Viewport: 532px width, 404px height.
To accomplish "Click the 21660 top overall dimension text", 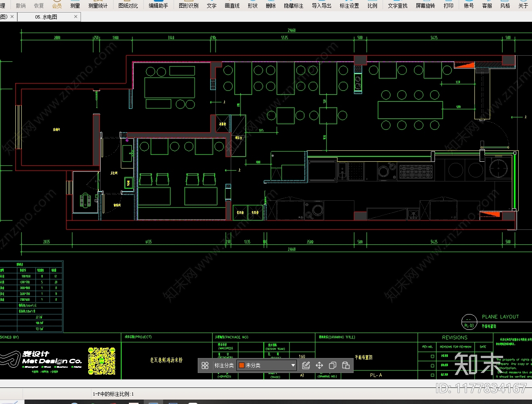I will point(292,30).
